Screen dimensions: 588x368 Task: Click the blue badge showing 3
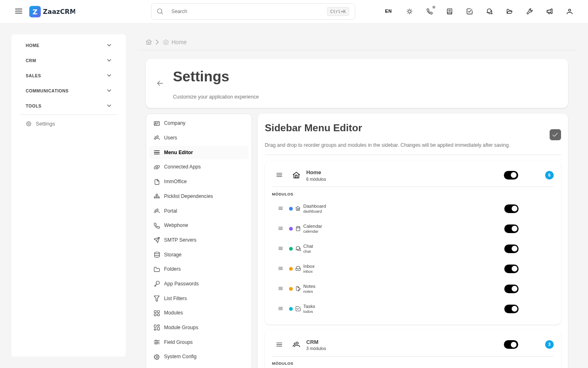549,345
